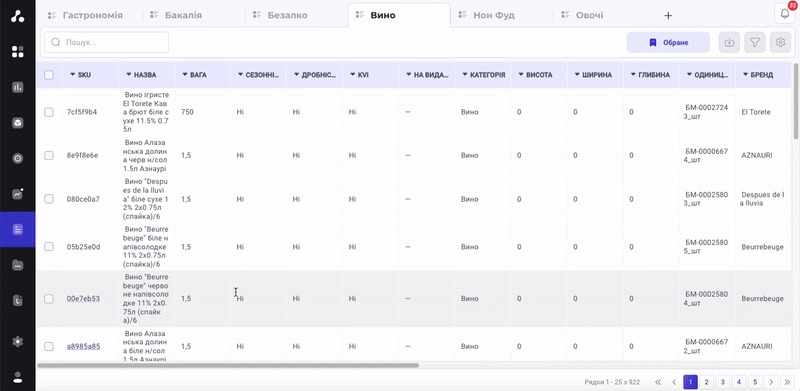
Task: Open the SKU column dropdown arrow
Action: coord(72,75)
